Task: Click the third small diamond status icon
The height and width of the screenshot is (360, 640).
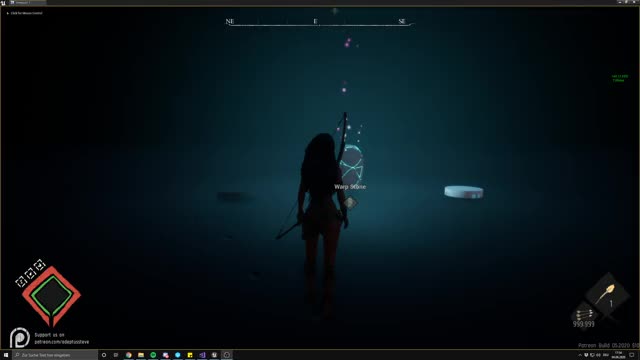Action: pos(39,265)
